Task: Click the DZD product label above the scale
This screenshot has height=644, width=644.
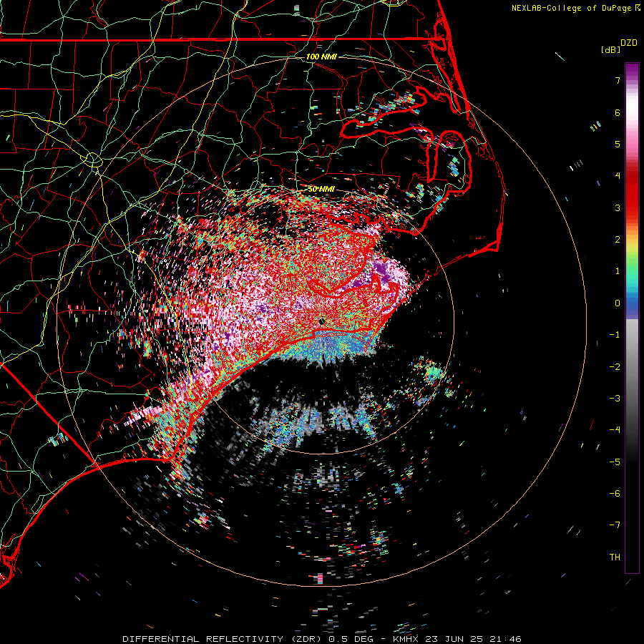Action: pos(629,43)
